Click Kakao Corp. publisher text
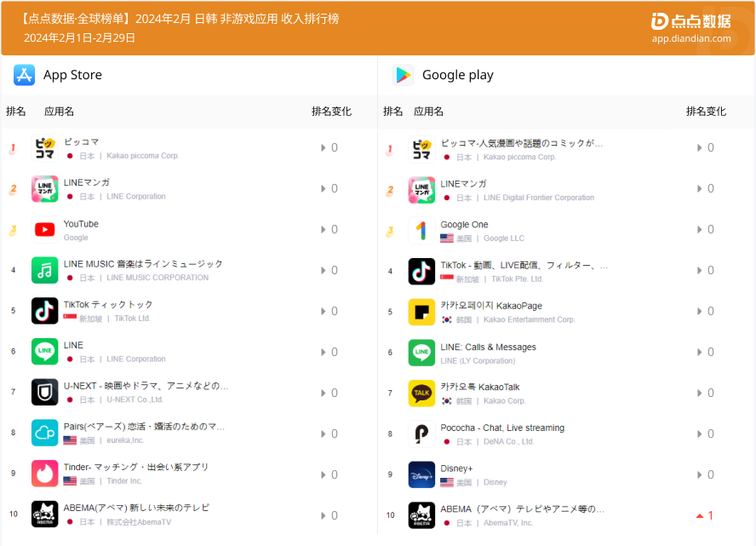 click(x=505, y=401)
